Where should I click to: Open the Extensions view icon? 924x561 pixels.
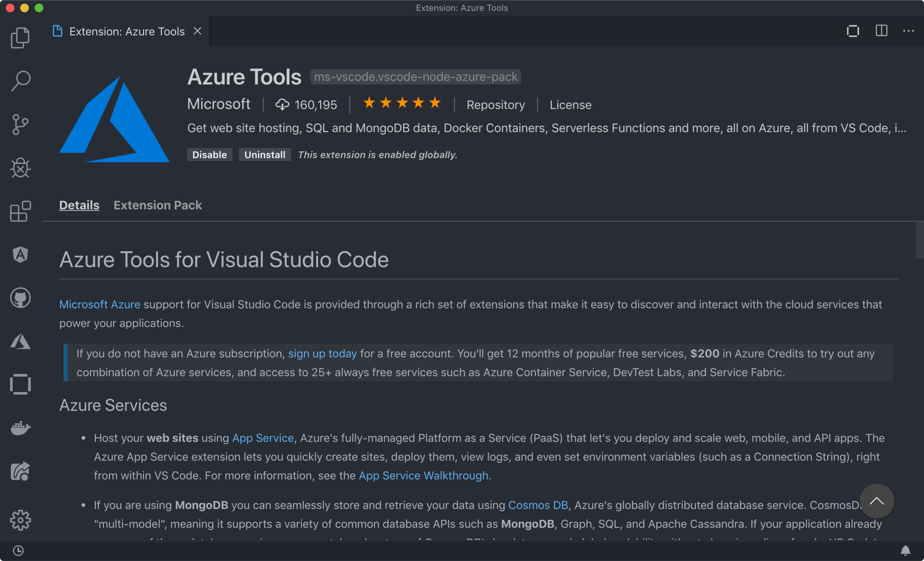[20, 211]
